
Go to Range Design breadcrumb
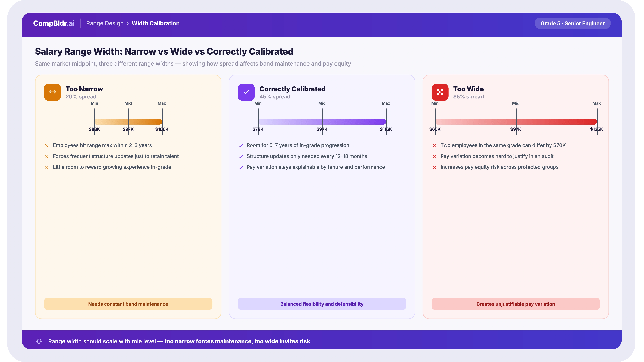point(105,23)
